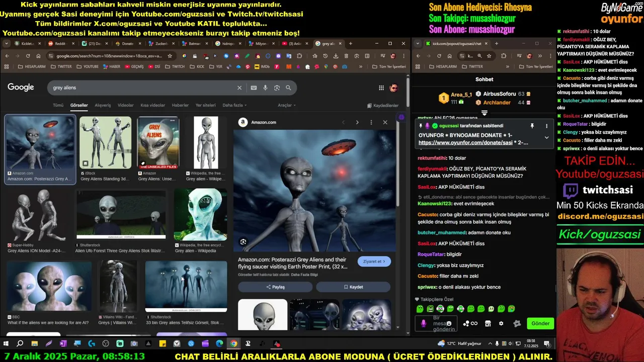Open the Araçlar tools dropdown
The width and height of the screenshot is (644, 362).
(x=287, y=105)
